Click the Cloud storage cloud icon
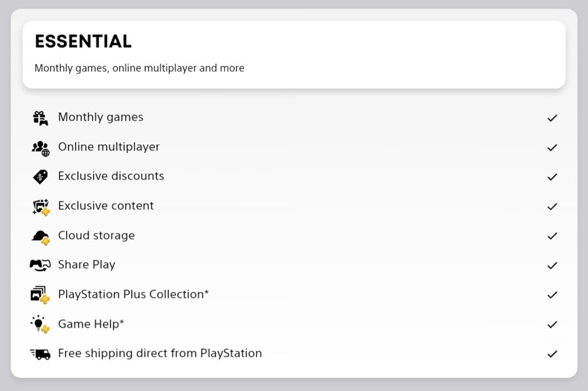 40,236
